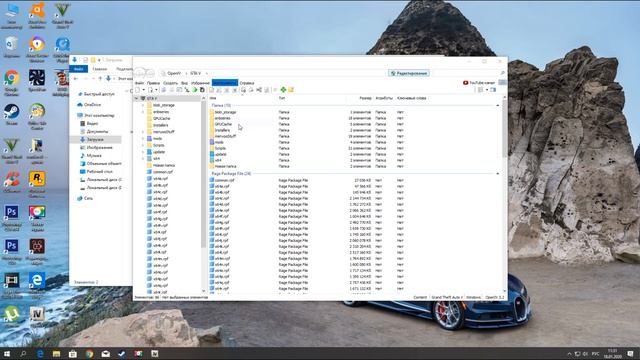Select common.rpf in the tree panel
Screen dimensions: 640x360
[x=162, y=172]
